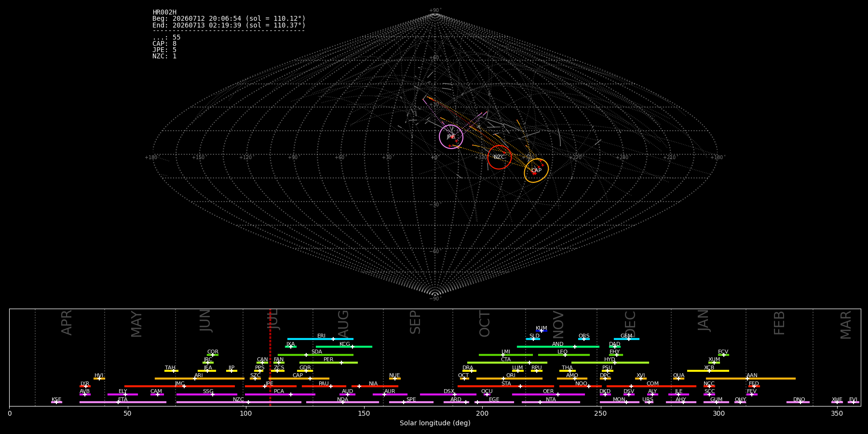
Task: Click the pink EVI shower marker
Action: 853,402
